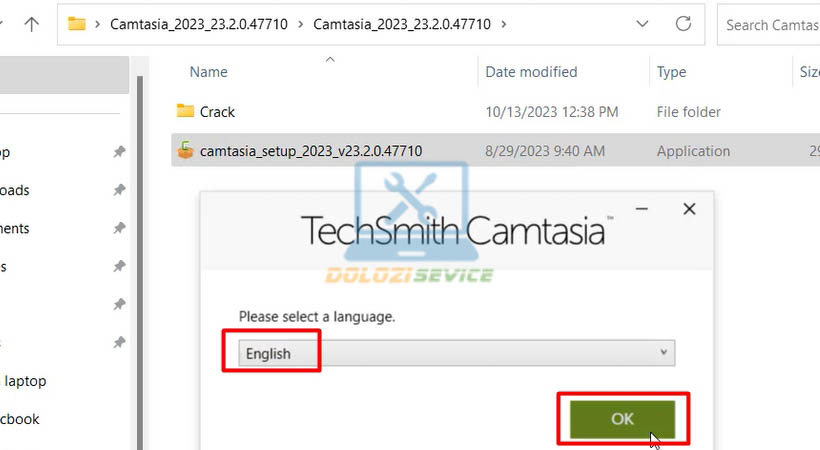This screenshot has width=820, height=450.
Task: Focus the Search Camtasia search box
Action: point(768,25)
